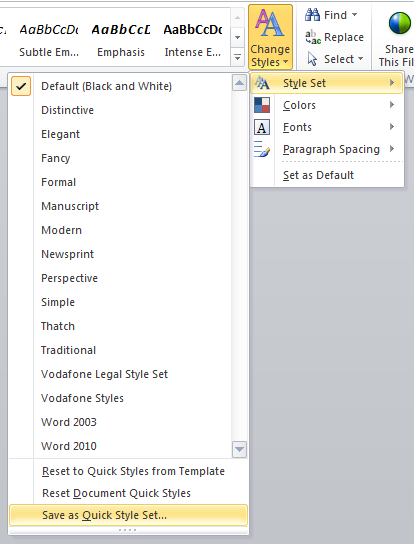Click the style list scroll down arrow
The image size is (414, 544).
point(239,450)
